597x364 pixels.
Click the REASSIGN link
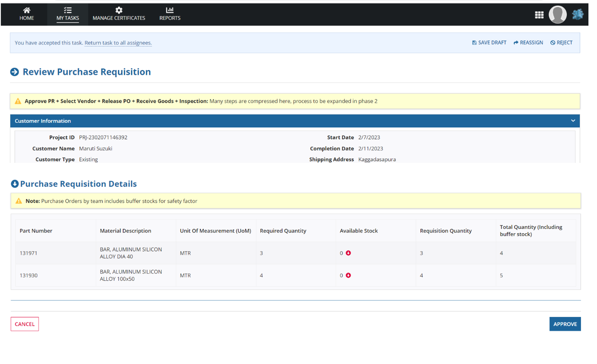[x=528, y=43]
